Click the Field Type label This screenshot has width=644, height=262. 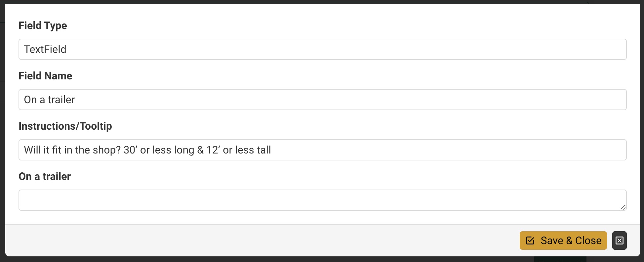43,25
